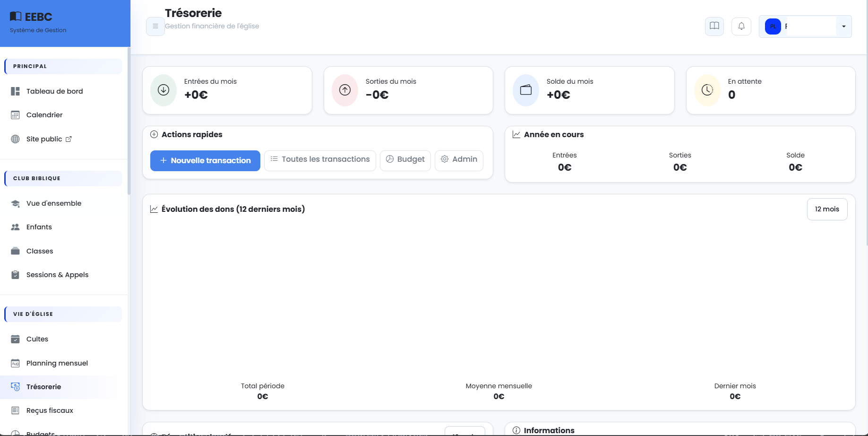Select Trésorerie in the sidebar menu
Screen dimensions: 868x436
(43, 387)
